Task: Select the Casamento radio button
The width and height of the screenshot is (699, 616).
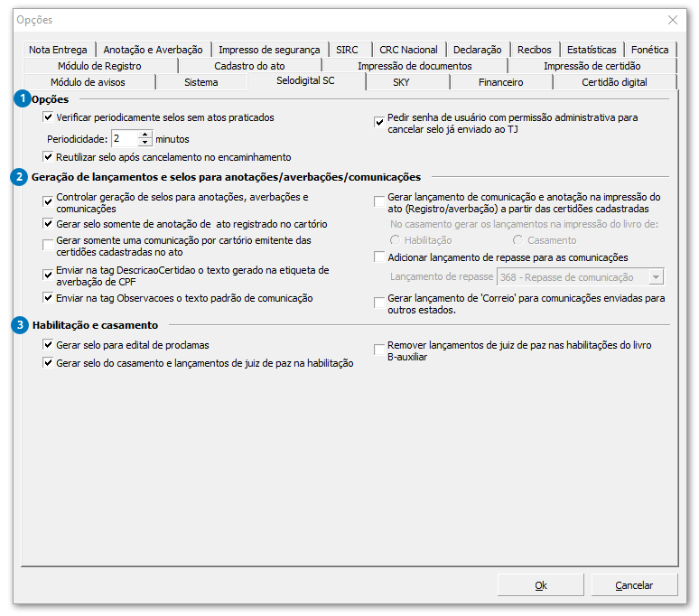Action: point(517,240)
